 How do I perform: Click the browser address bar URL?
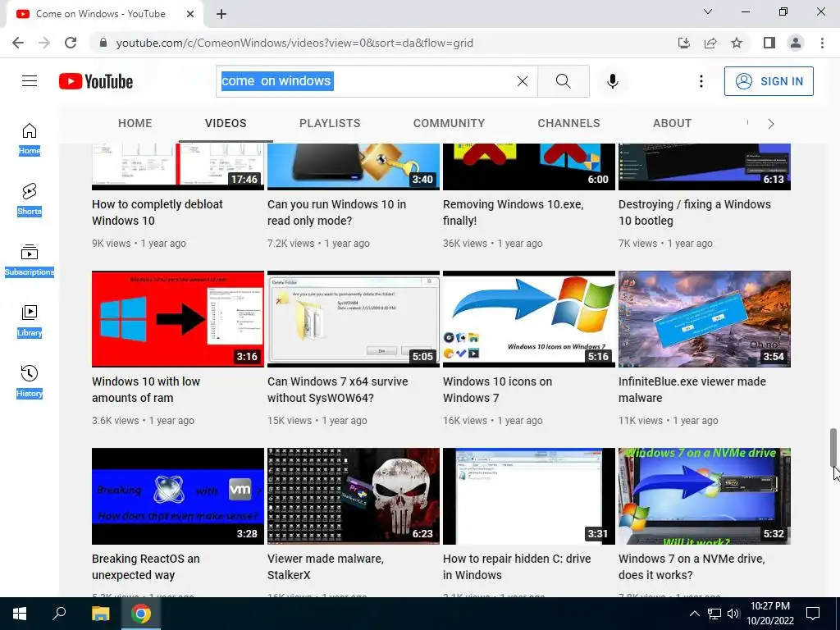(x=294, y=43)
